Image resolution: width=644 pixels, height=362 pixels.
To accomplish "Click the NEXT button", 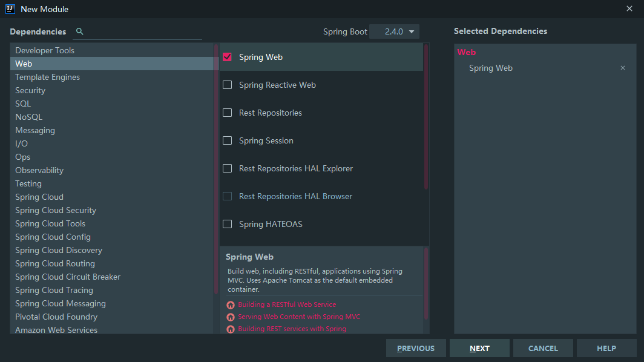I will pyautogui.click(x=479, y=348).
